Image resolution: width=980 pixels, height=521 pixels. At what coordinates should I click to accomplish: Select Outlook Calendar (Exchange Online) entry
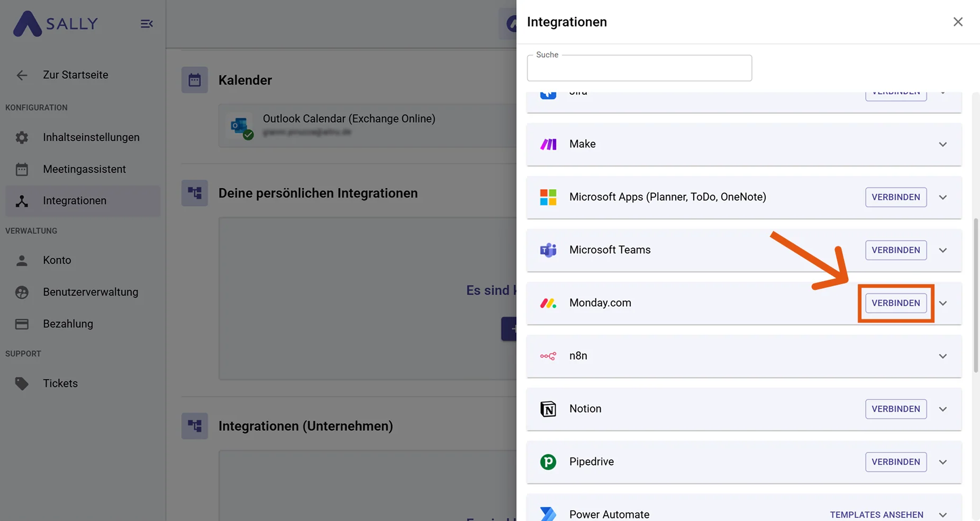coord(367,125)
